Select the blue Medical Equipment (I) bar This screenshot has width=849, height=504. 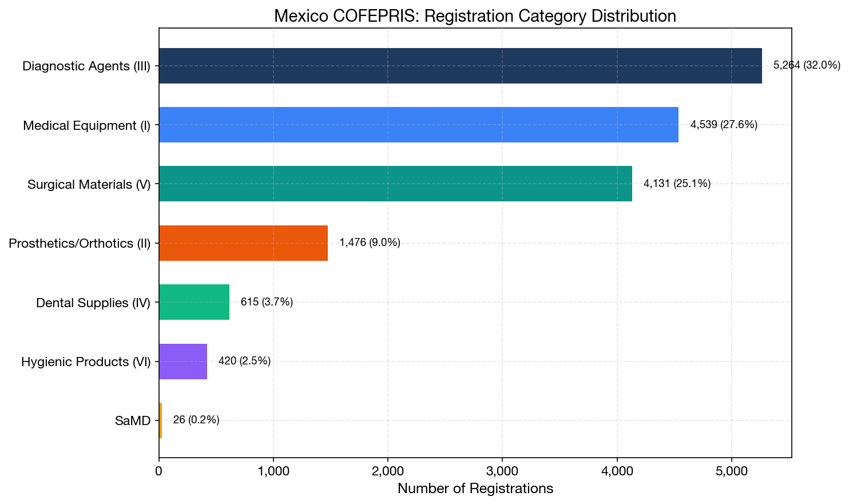point(419,125)
